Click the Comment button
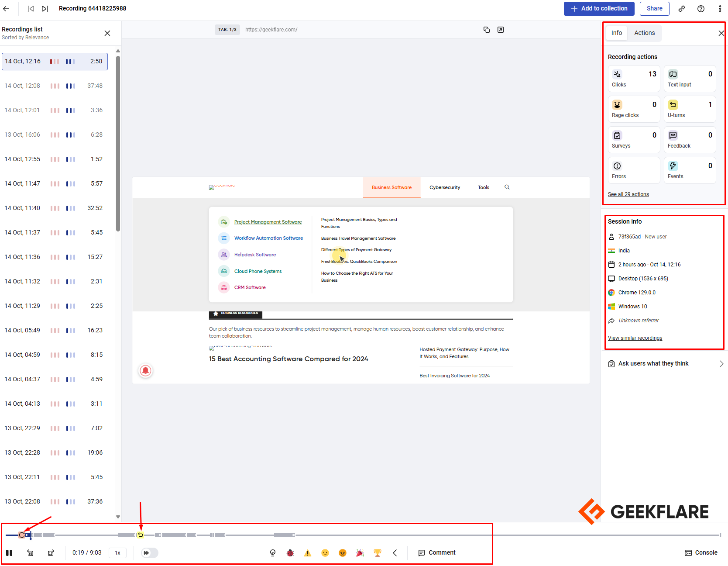 pos(437,553)
